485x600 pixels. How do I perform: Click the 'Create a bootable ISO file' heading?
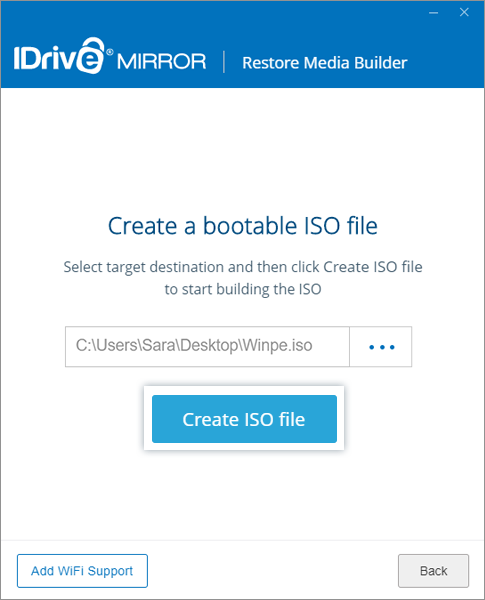[243, 225]
